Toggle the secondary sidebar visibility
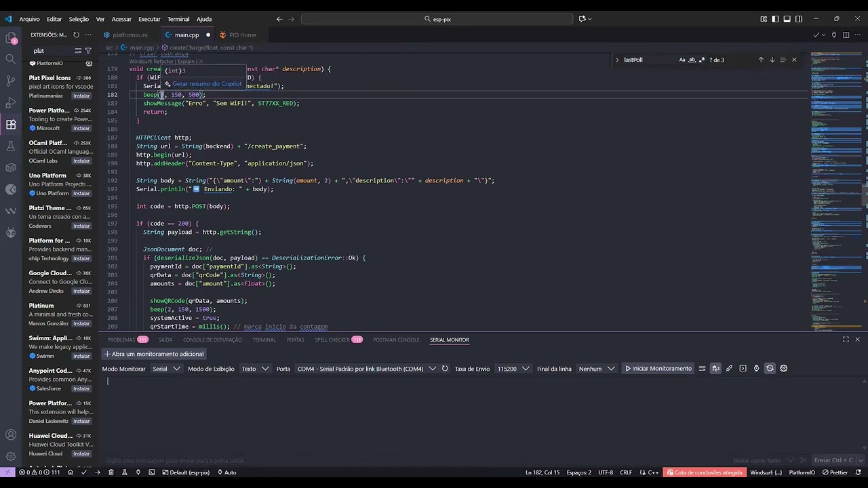868x488 pixels. (799, 19)
